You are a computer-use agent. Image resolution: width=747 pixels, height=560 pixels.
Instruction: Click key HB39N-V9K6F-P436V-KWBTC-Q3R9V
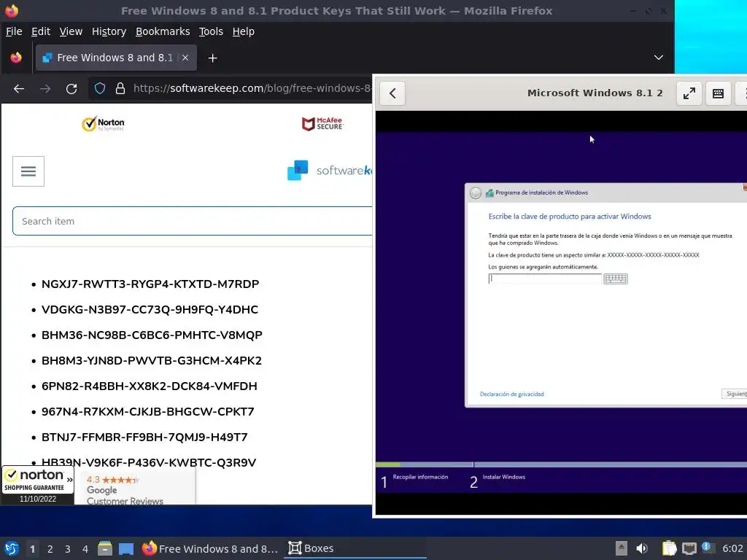tap(149, 462)
